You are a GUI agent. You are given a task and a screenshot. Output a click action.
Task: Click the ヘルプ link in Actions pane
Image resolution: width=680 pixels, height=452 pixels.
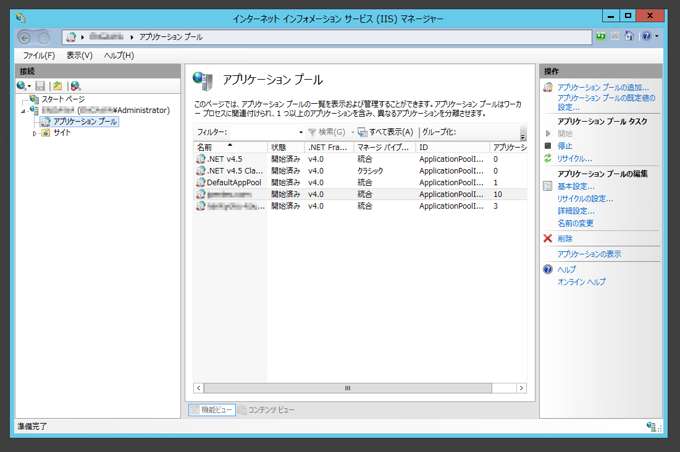566,269
